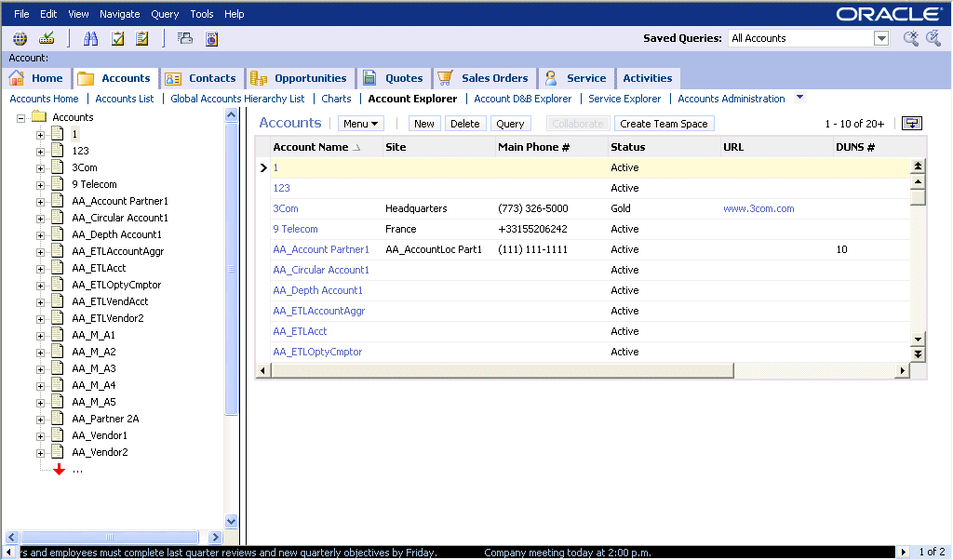Open the Saved Queries dropdown
The height and width of the screenshot is (560, 953).
tap(881, 38)
